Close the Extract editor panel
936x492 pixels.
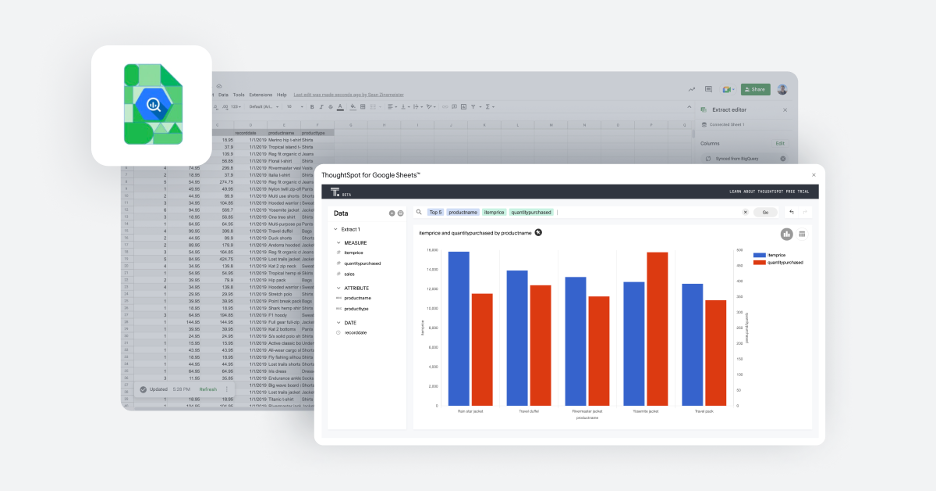(785, 110)
